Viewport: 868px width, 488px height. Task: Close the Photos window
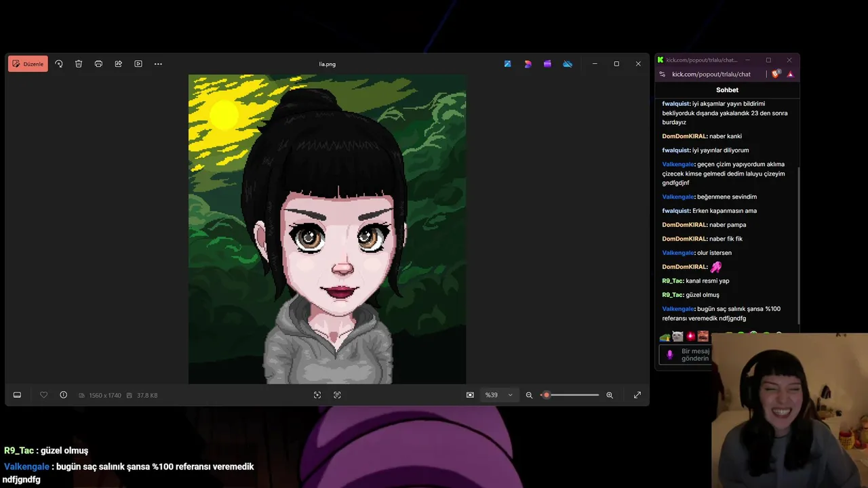pyautogui.click(x=638, y=64)
